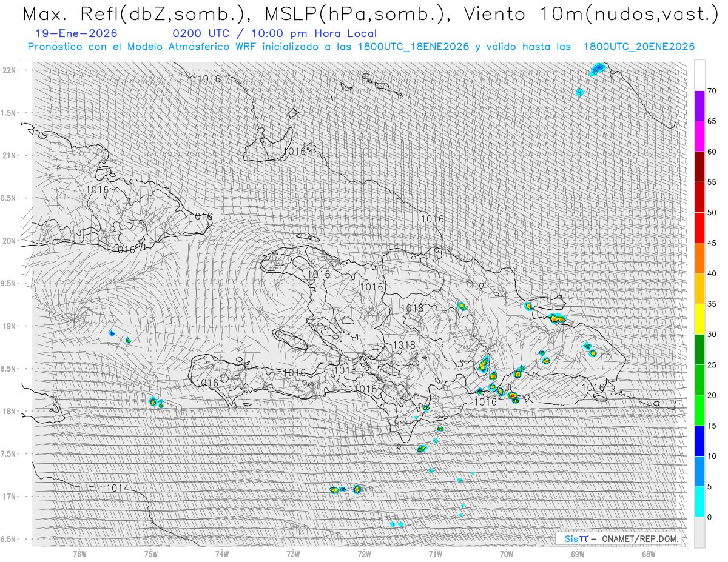This screenshot has height=562, width=728.
Task: Click the "74W" longitude label
Action: point(222,553)
